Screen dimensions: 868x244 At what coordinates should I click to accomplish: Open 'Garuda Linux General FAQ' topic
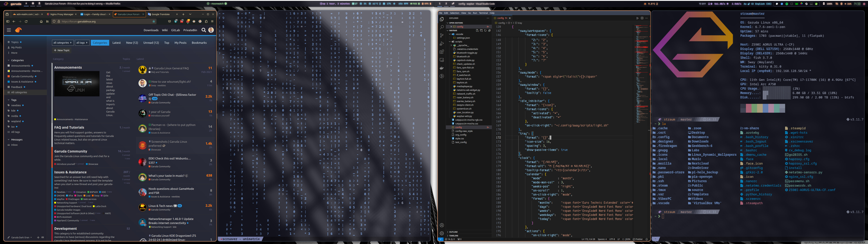pos(171,68)
